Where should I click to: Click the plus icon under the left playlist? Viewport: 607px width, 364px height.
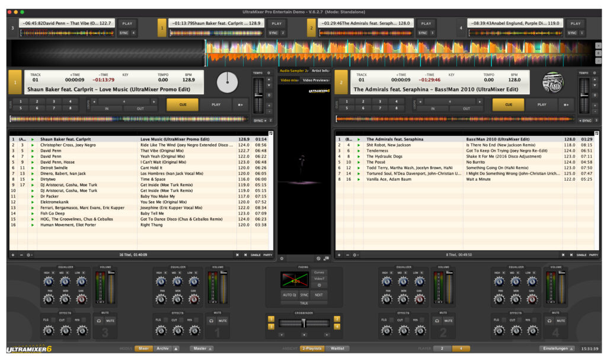[x=13, y=255]
